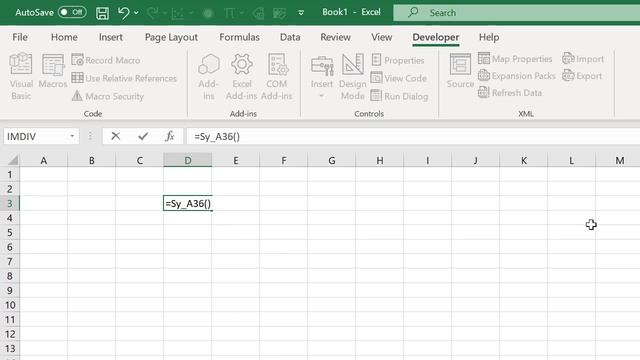Click XML Import
Viewport: 640px width, 360px height.
tap(583, 59)
